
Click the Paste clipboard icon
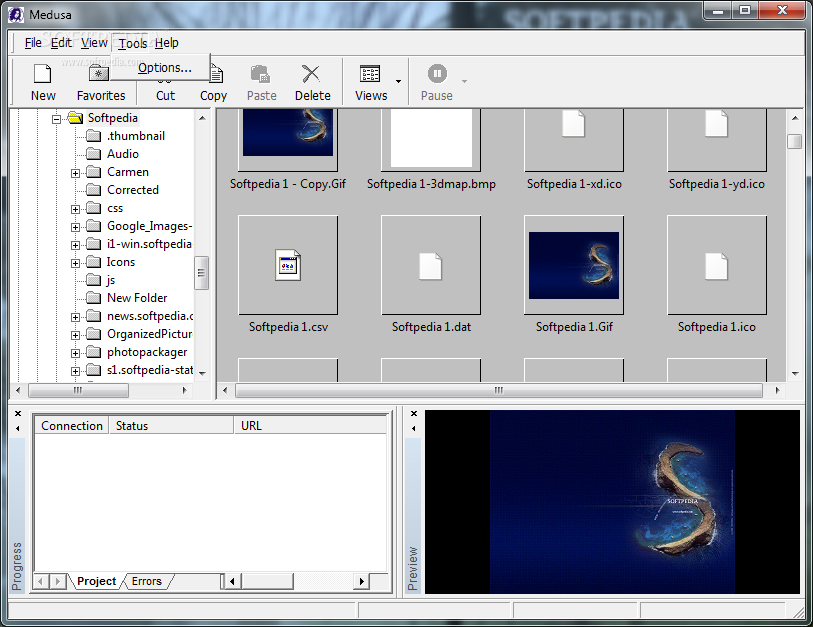pyautogui.click(x=260, y=74)
